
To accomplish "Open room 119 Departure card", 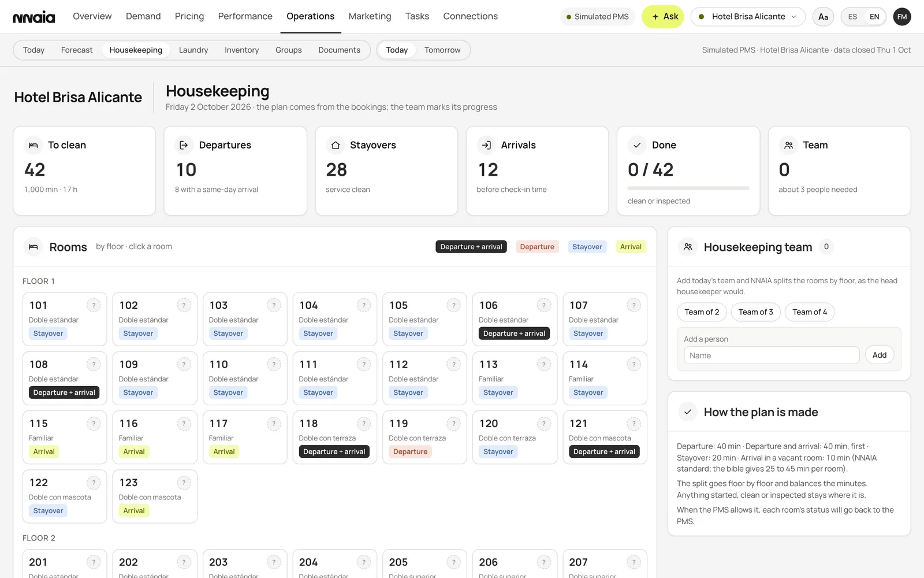I will coord(424,438).
